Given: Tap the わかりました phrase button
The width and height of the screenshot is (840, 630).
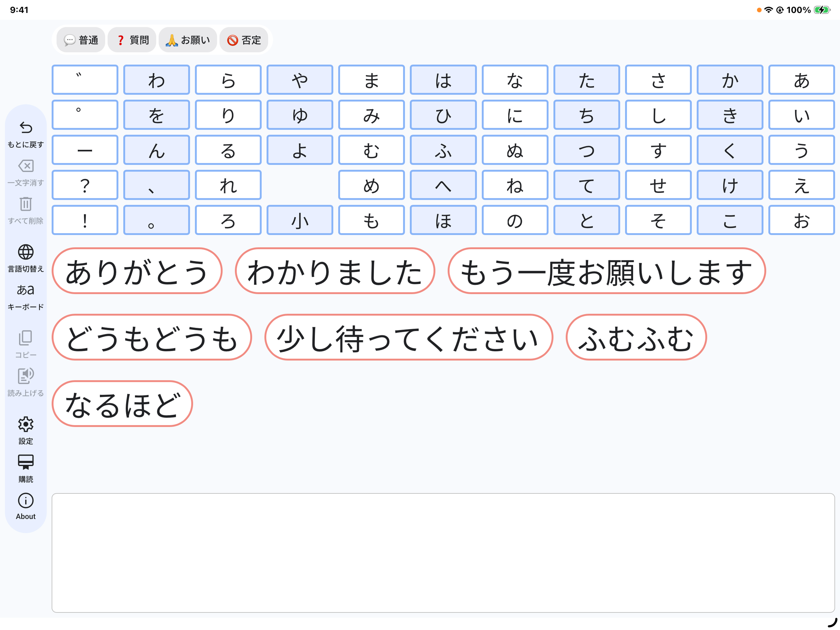Looking at the screenshot, I should [335, 271].
